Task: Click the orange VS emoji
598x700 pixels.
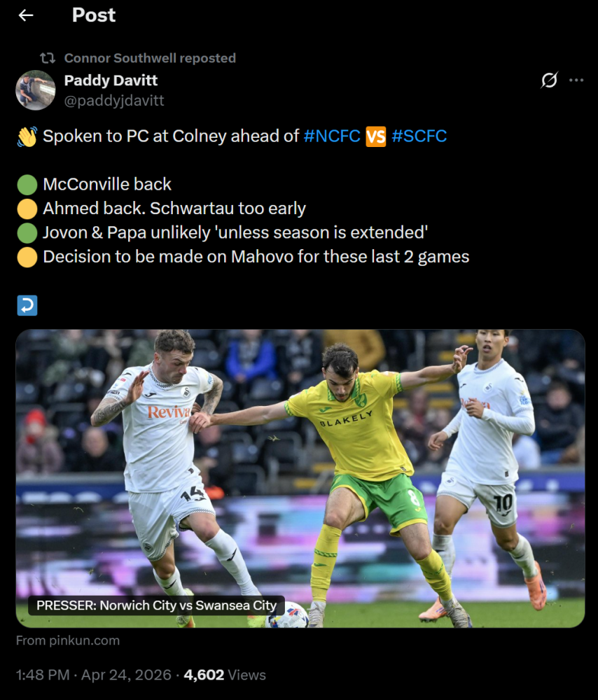Action: pyautogui.click(x=375, y=136)
